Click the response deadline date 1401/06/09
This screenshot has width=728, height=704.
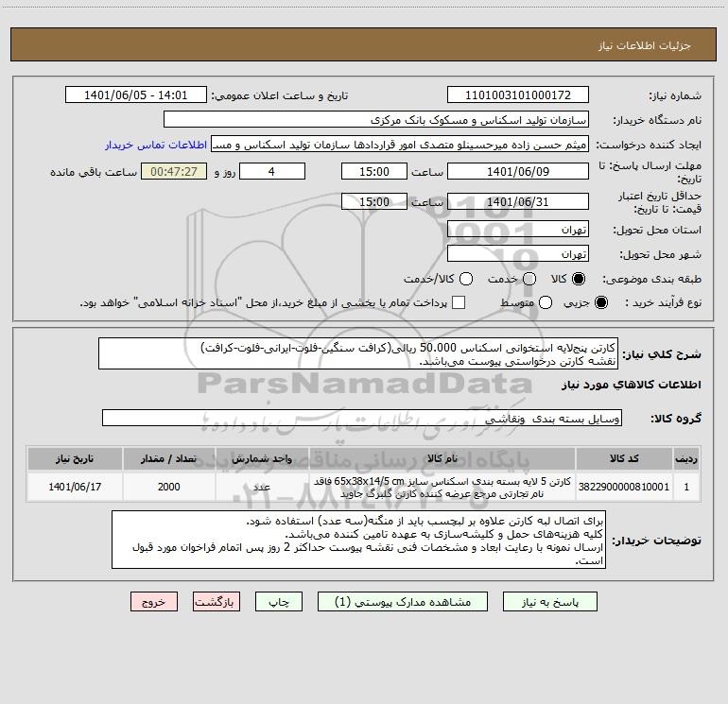coord(518,171)
